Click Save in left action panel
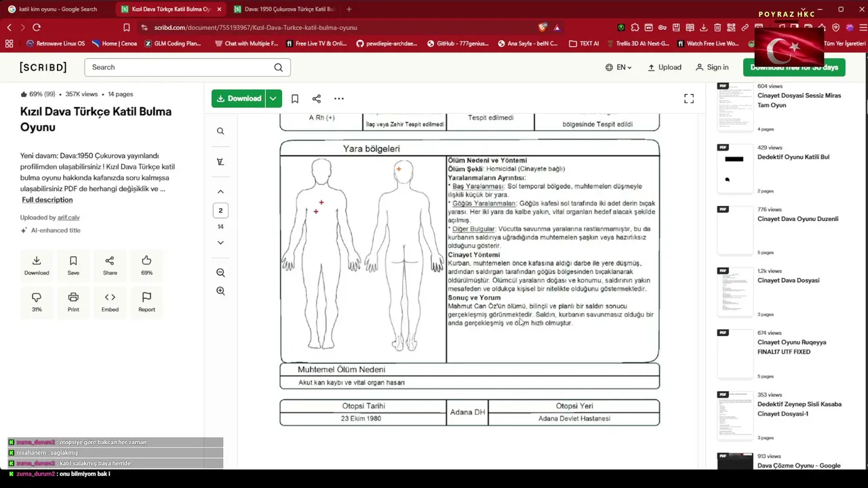This screenshot has width=868, height=488. tap(73, 265)
